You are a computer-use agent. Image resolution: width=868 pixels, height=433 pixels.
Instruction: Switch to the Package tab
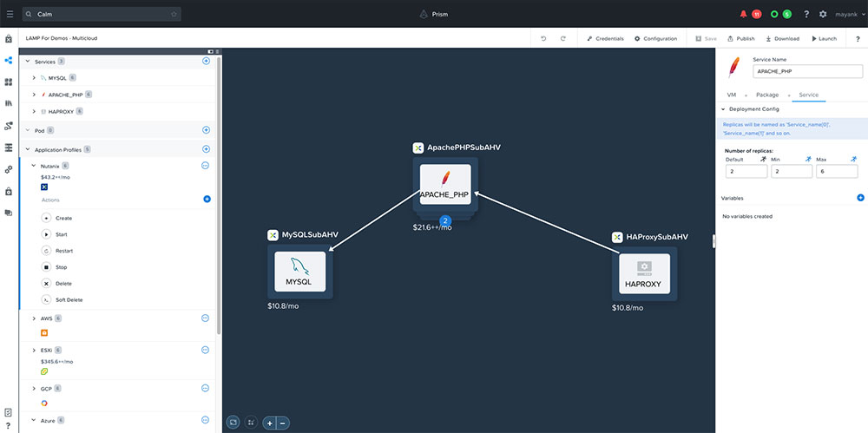click(x=766, y=94)
